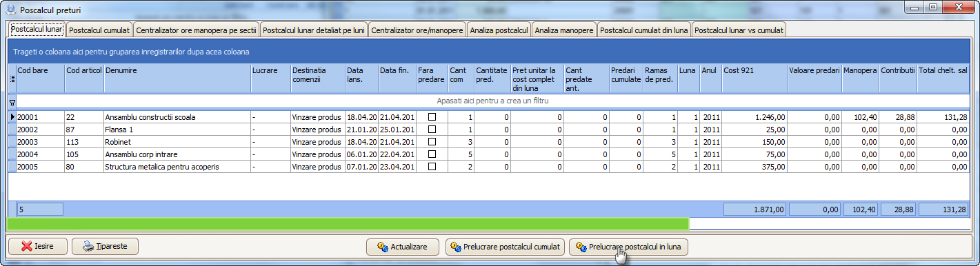Select the Ansamblu corp intrare cell
980x266 pixels.
click(x=177, y=154)
